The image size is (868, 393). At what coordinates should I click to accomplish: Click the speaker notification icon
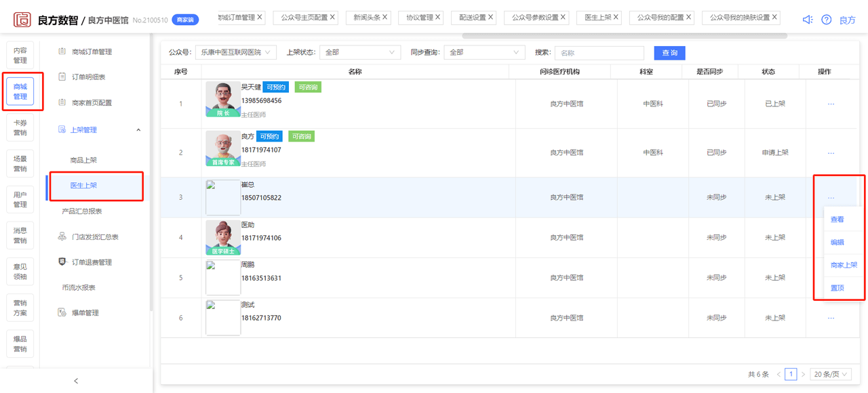click(x=807, y=20)
